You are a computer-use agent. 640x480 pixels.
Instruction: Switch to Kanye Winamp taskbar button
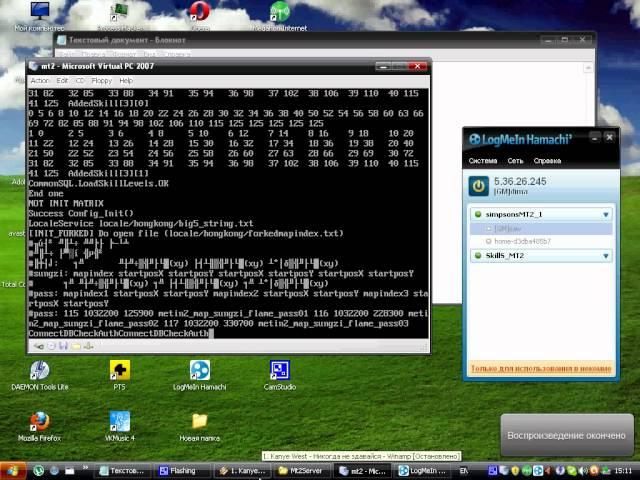pos(242,471)
